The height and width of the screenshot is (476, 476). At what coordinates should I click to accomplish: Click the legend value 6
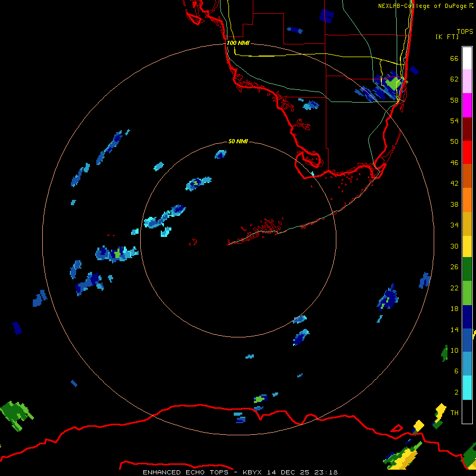(456, 371)
